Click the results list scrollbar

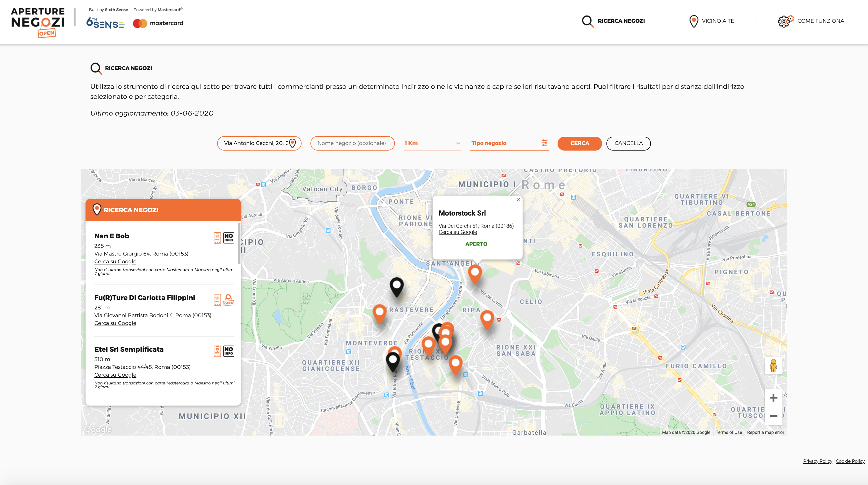pos(239,243)
